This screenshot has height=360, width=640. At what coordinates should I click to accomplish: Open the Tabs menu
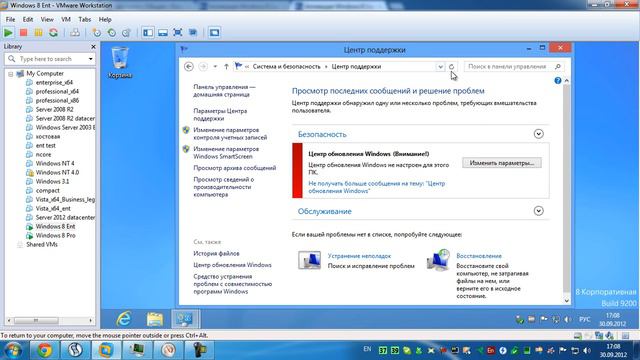click(84, 19)
